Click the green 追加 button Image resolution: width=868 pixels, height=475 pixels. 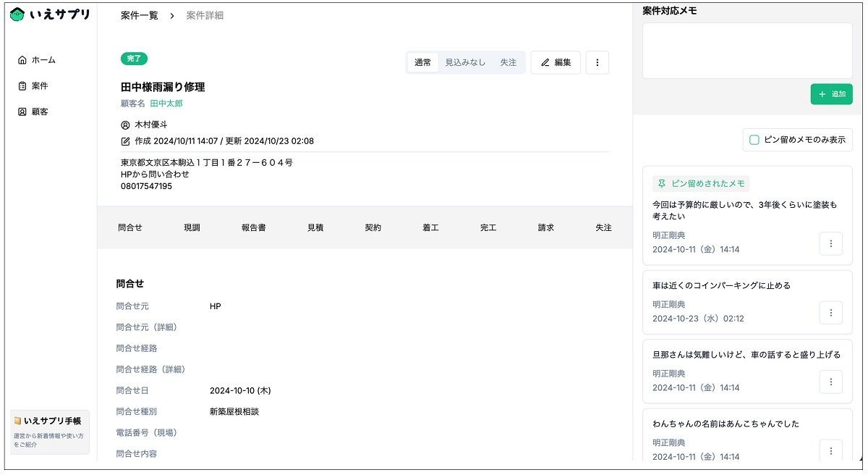[x=831, y=95]
